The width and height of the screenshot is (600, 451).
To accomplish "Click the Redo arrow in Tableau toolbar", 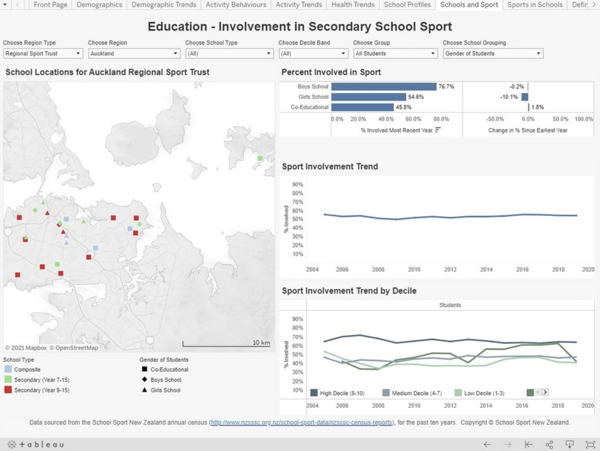I will (508, 444).
